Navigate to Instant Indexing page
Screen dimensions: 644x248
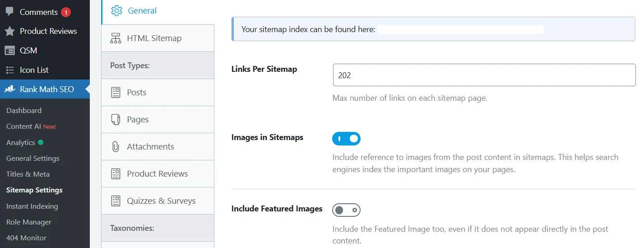point(32,206)
